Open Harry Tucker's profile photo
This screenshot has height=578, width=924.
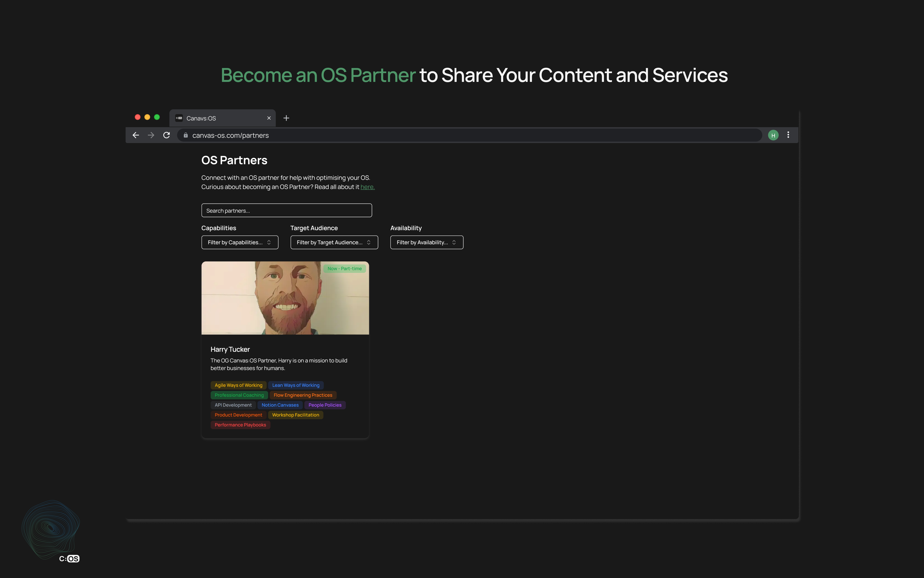pyautogui.click(x=285, y=298)
